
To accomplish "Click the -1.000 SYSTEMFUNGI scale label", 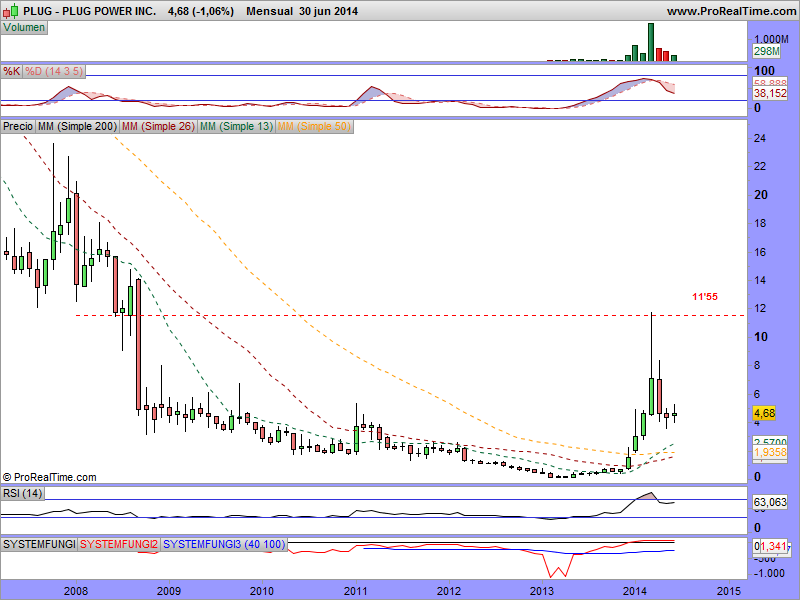I will (769, 573).
